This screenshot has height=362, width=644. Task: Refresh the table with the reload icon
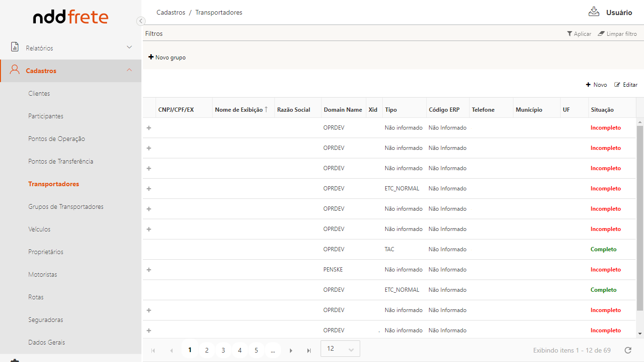(627, 350)
